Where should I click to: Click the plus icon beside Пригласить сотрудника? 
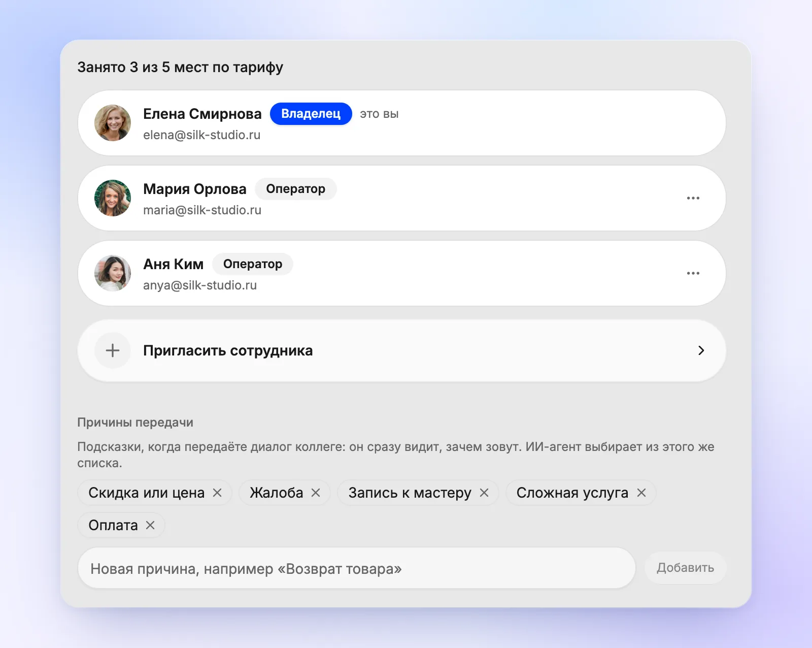click(x=113, y=350)
